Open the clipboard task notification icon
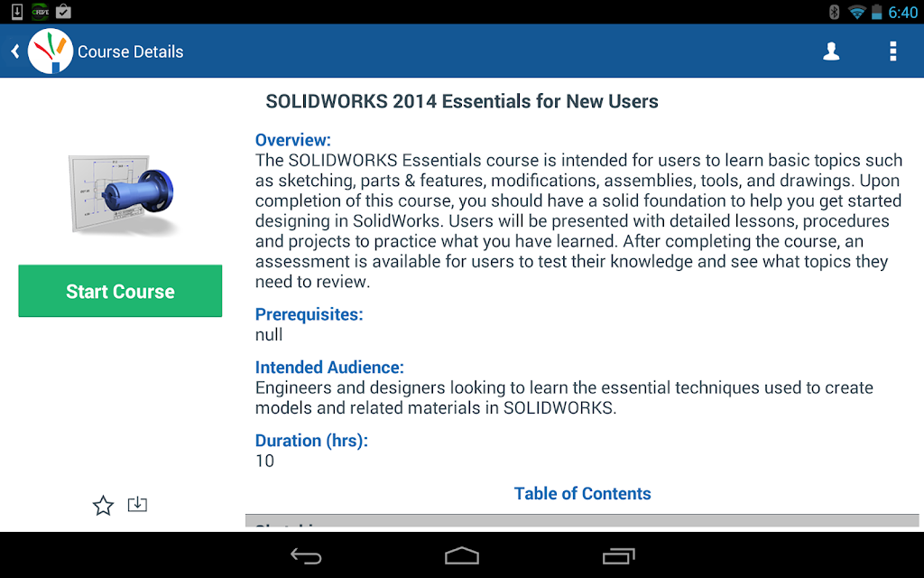The height and width of the screenshot is (578, 924). pyautogui.click(x=63, y=11)
